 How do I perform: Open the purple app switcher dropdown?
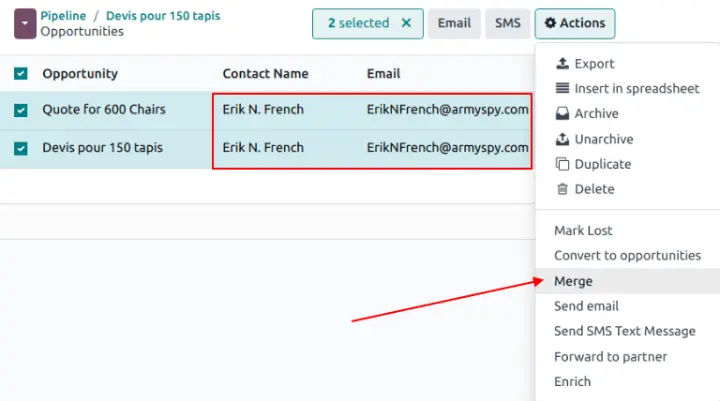(24, 23)
